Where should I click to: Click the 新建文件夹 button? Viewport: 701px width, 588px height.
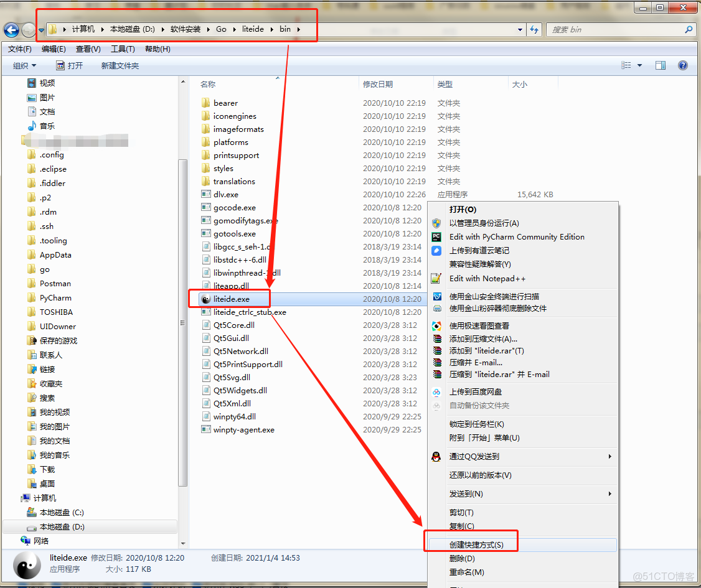(120, 66)
